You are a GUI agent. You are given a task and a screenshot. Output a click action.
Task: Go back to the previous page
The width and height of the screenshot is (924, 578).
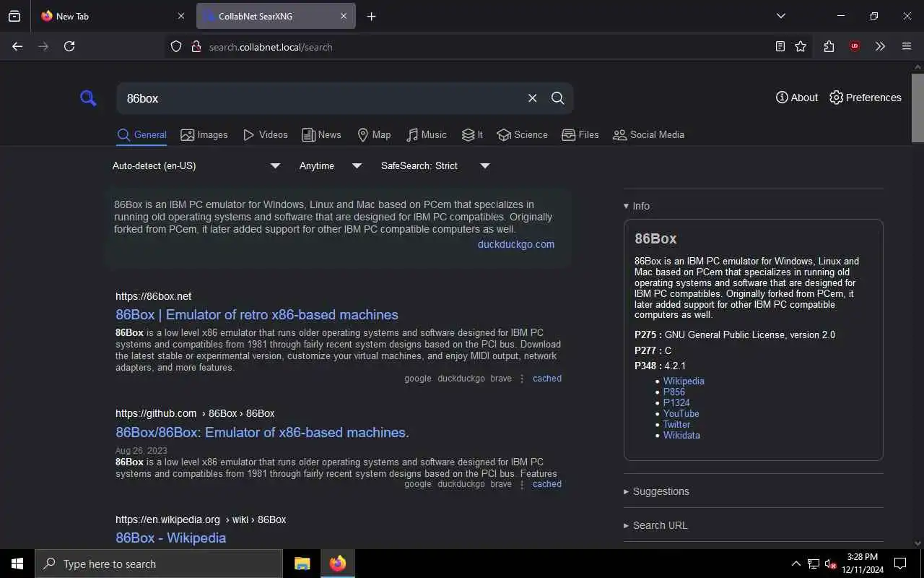[x=17, y=46]
